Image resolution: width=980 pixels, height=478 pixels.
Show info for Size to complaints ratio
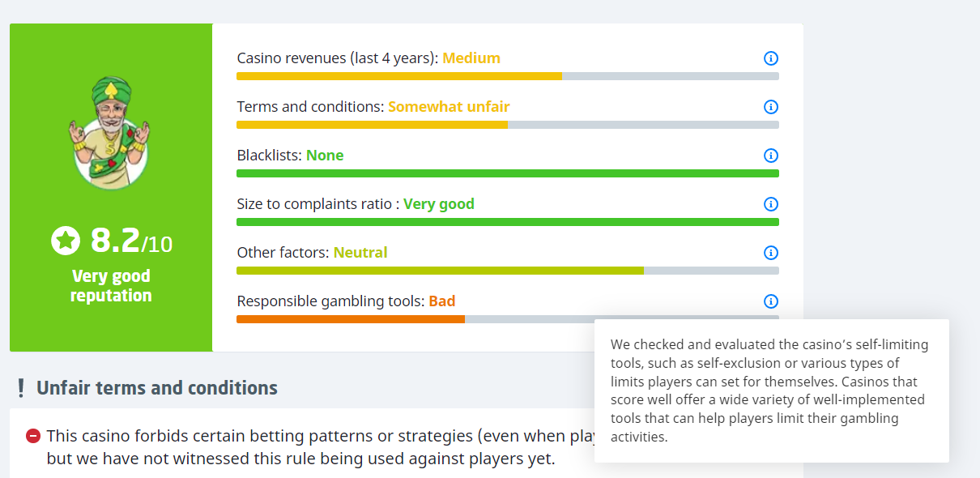coord(771,204)
